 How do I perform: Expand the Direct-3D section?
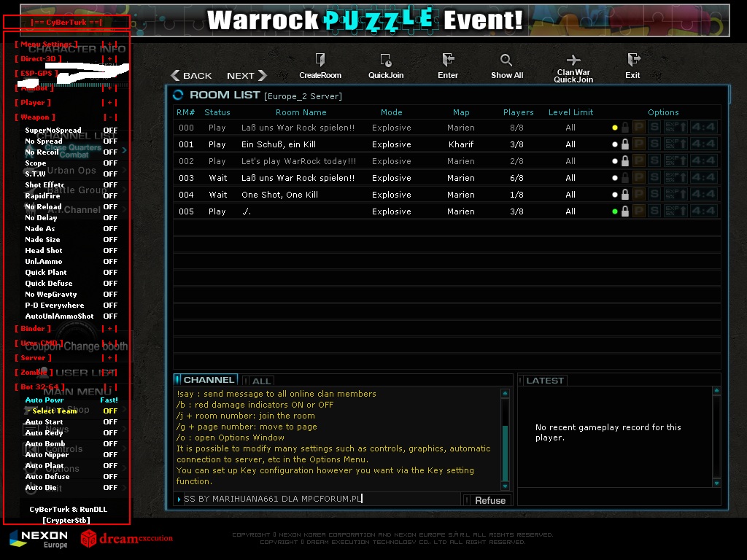pyautogui.click(x=109, y=59)
